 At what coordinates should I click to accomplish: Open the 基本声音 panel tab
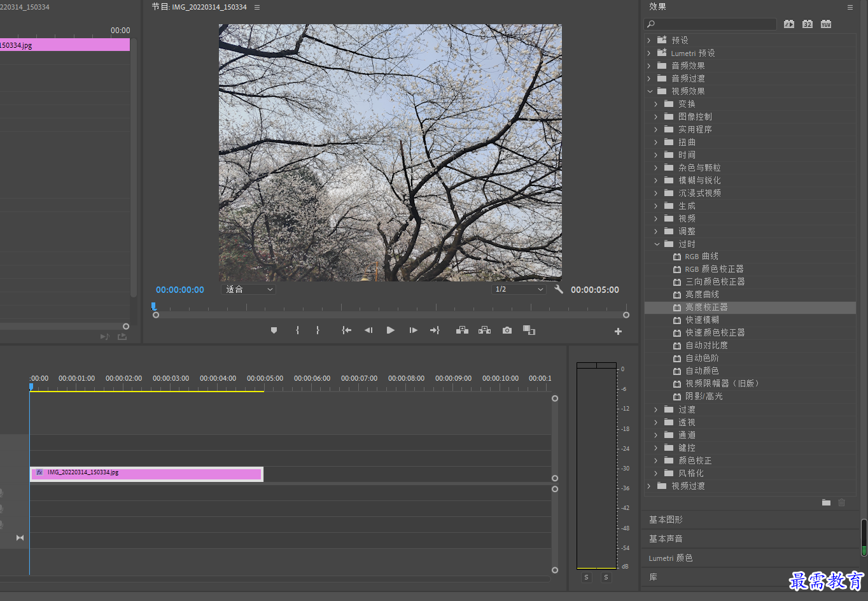[666, 539]
